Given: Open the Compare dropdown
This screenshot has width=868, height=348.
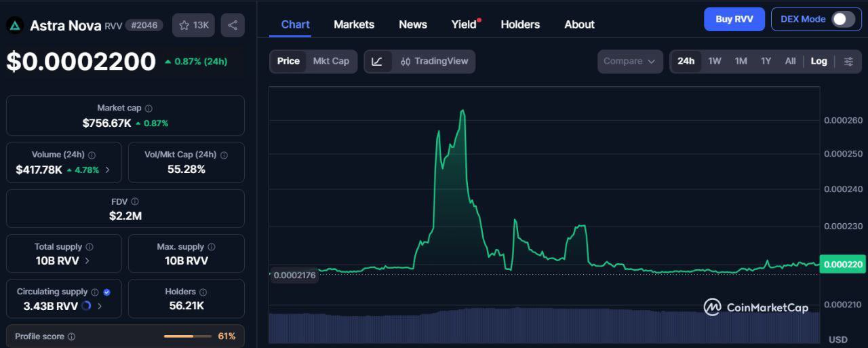Looking at the screenshot, I should click(629, 61).
